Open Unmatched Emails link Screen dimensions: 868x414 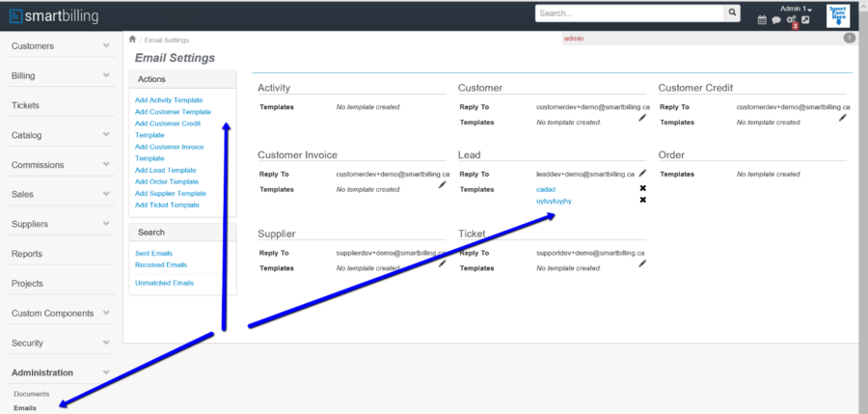[x=164, y=283]
